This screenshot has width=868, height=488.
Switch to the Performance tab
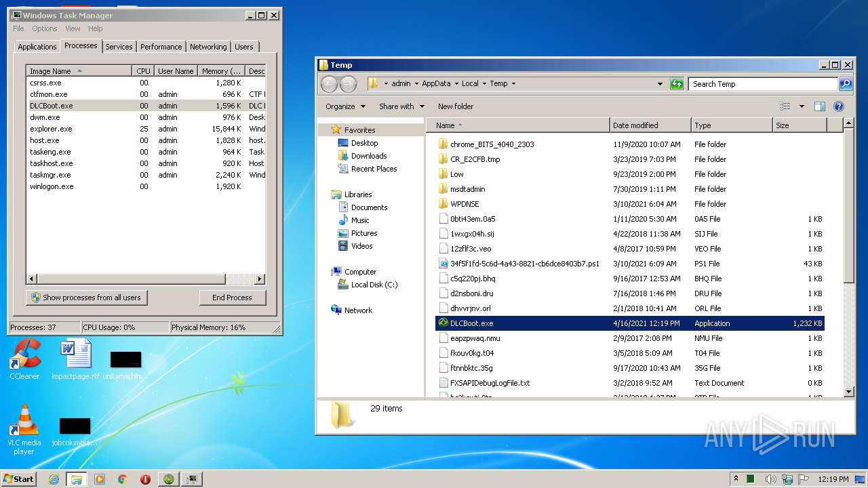[x=161, y=47]
